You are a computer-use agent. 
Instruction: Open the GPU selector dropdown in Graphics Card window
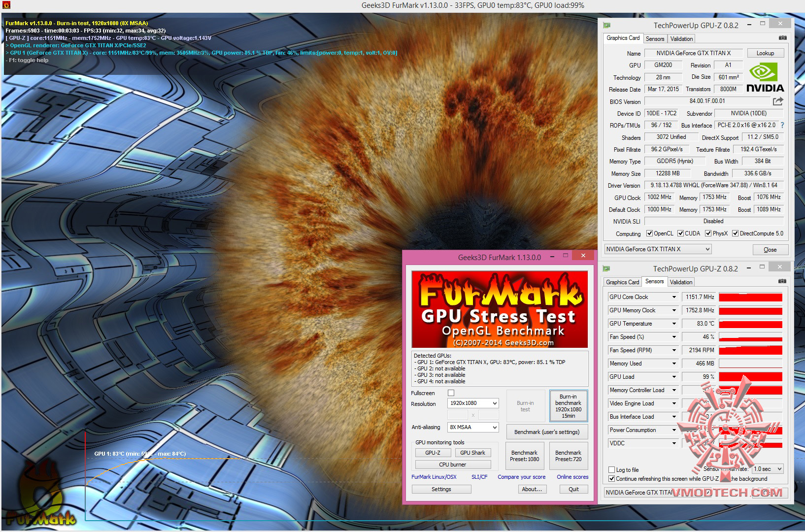click(x=658, y=249)
